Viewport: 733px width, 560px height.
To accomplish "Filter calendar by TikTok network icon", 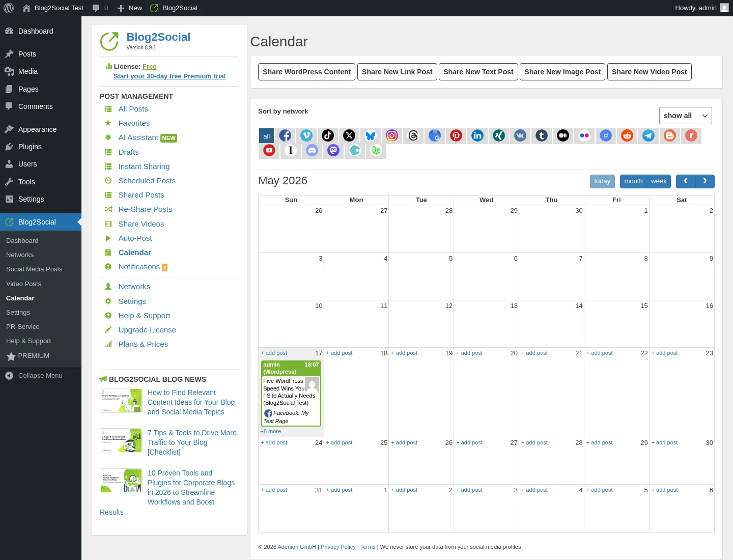I will pos(328,135).
